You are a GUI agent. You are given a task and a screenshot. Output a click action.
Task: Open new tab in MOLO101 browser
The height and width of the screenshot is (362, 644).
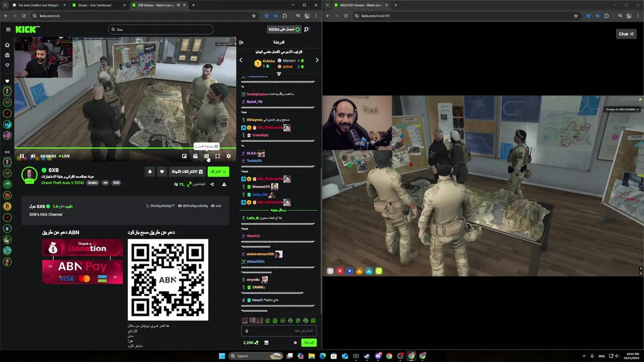395,5
